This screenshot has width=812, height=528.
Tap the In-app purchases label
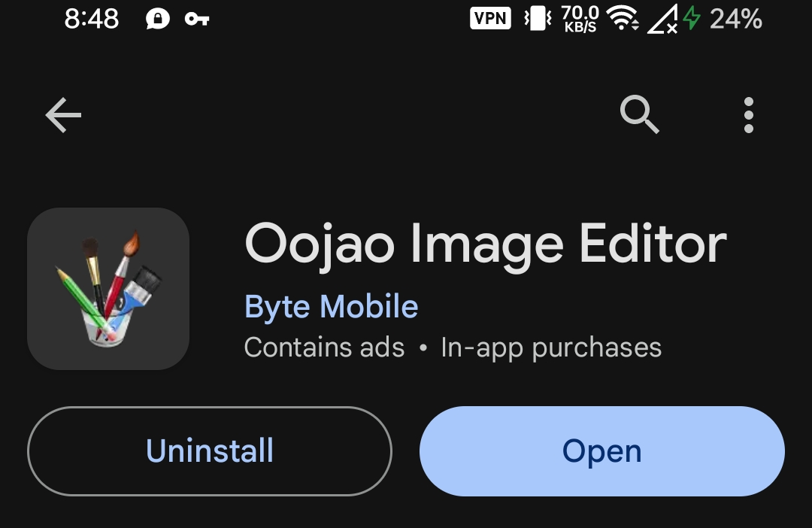point(551,347)
